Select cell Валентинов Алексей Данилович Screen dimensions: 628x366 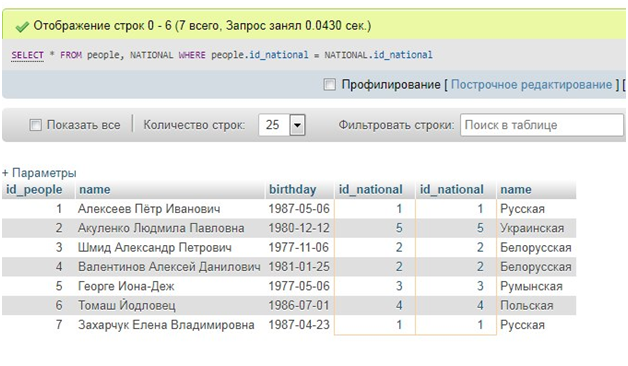(x=169, y=267)
